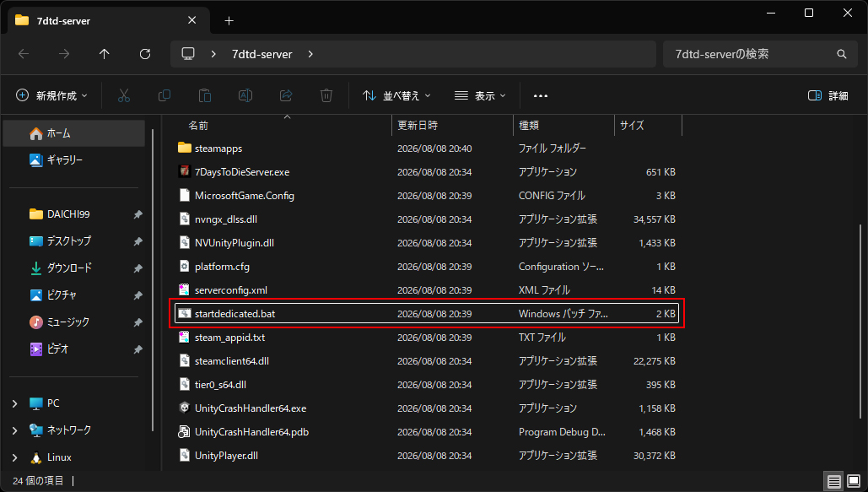Click chevron before 7dtd-server in address bar
This screenshot has width=868, height=492.
point(213,54)
